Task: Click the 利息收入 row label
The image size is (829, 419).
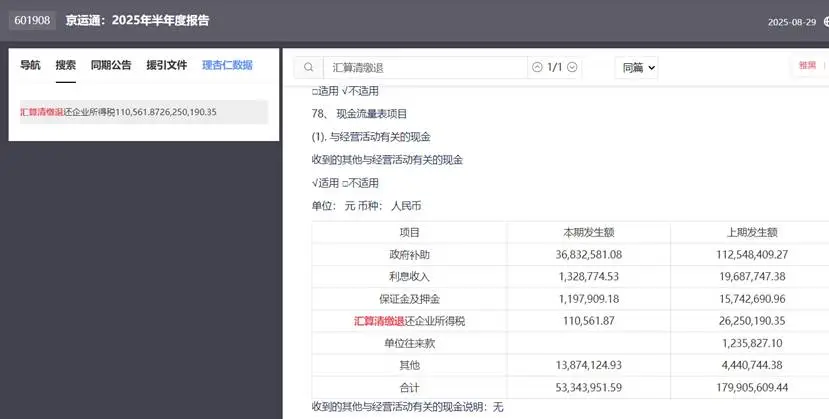Action: coord(409,276)
